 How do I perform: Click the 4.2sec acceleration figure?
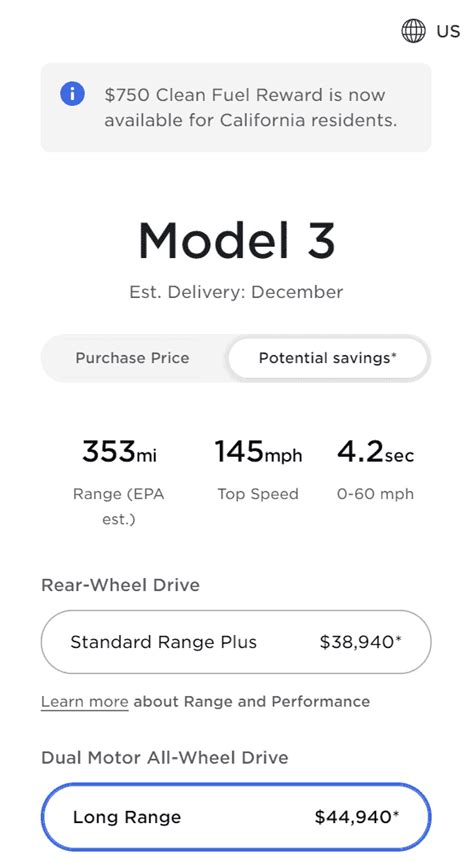point(375,453)
